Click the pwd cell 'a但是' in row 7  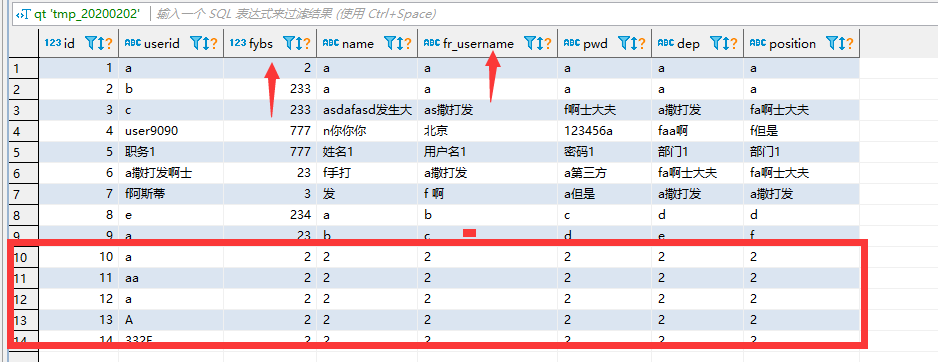click(605, 194)
